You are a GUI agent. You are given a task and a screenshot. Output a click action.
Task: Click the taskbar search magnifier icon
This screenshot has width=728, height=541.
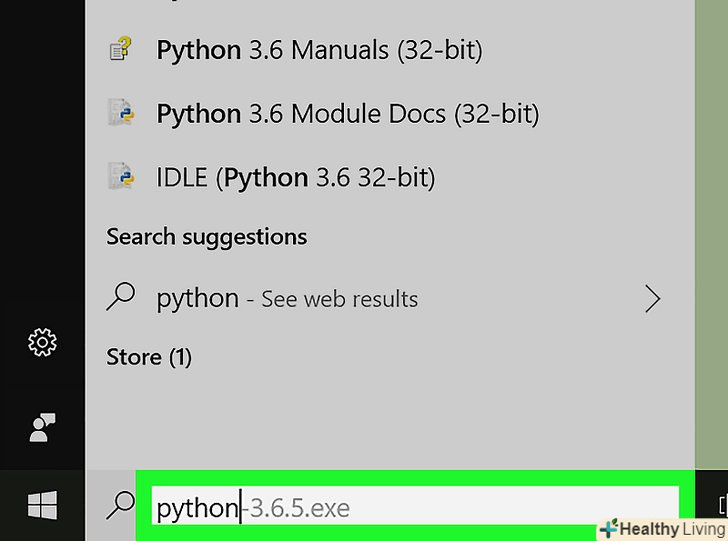click(x=120, y=507)
